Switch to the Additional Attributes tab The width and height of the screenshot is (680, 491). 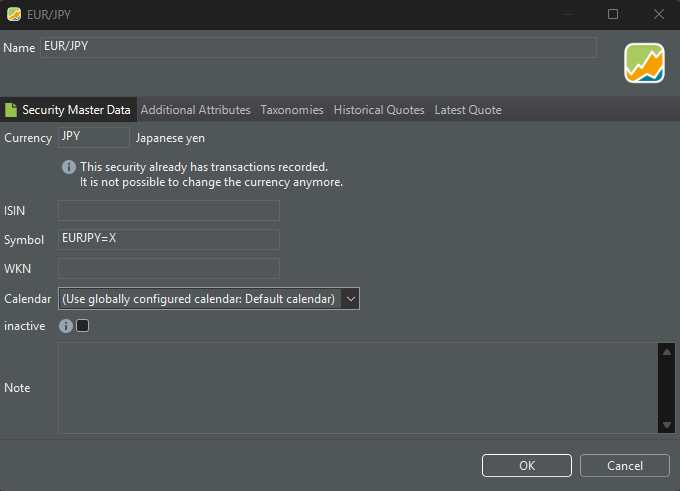point(196,110)
